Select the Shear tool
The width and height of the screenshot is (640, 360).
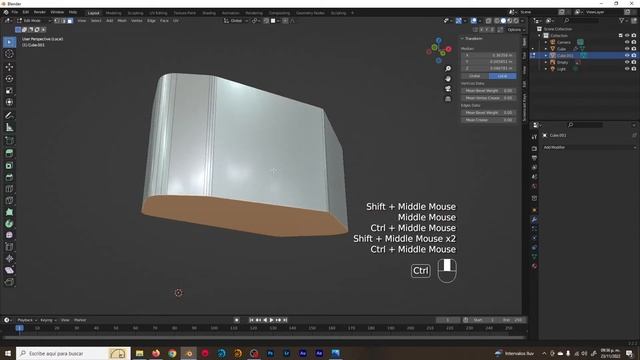[9, 270]
